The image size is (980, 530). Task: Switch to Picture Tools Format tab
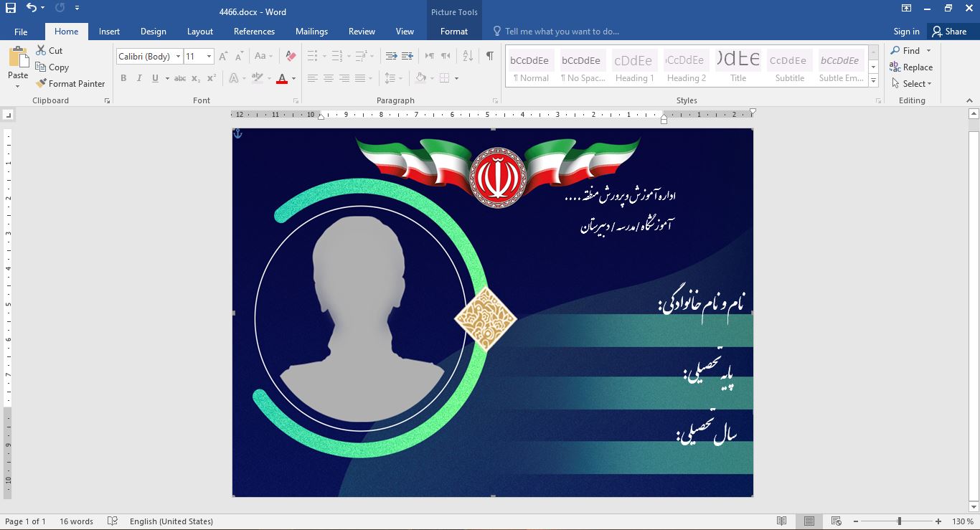[x=454, y=32]
